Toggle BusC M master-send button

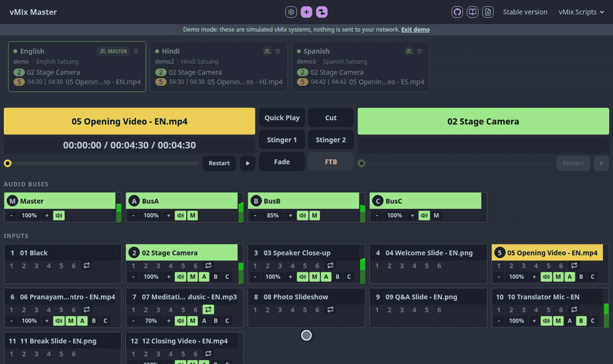tap(436, 215)
